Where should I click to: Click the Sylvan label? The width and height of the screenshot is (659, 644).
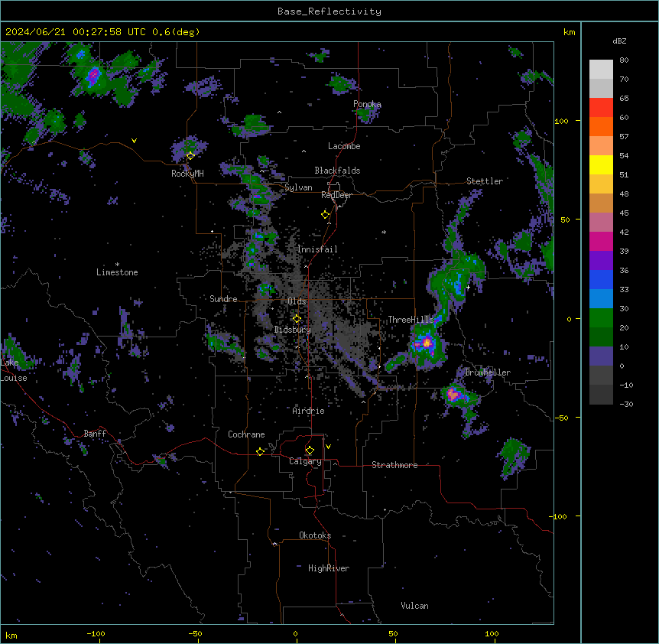298,188
